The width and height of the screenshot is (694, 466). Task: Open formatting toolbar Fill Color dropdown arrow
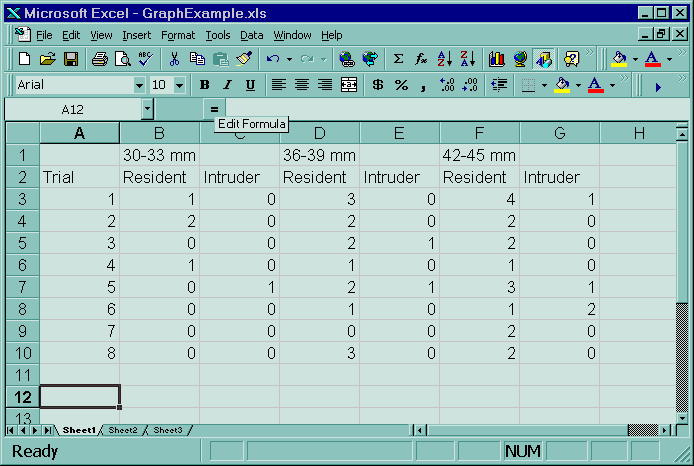point(578,85)
